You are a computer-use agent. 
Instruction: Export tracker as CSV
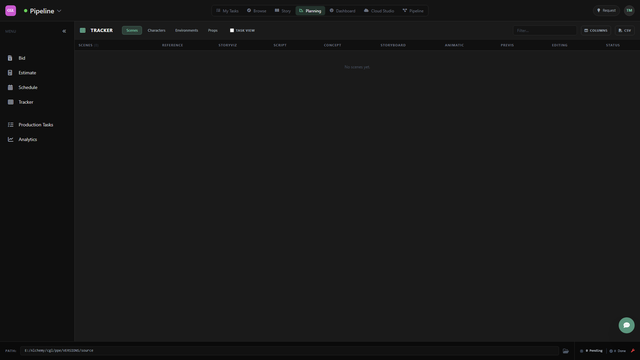pos(624,30)
